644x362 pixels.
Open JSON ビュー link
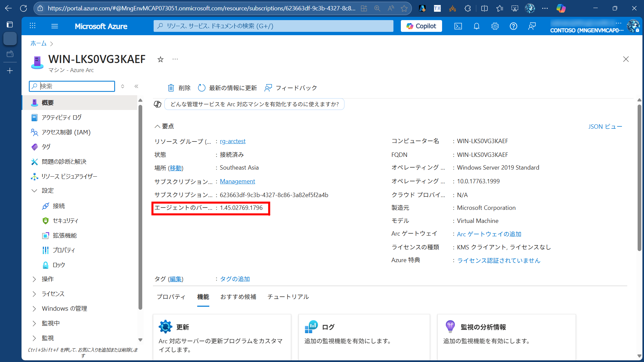[x=605, y=127]
